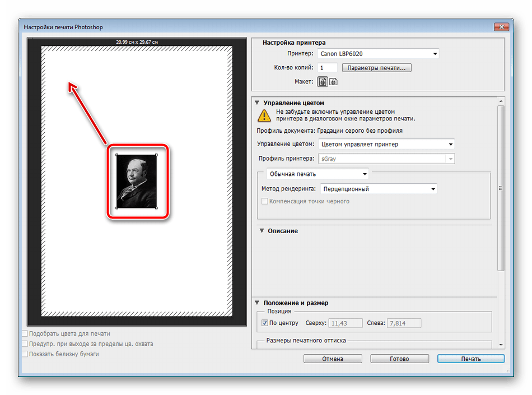Click the bottom-right handle of the photo

156,208
